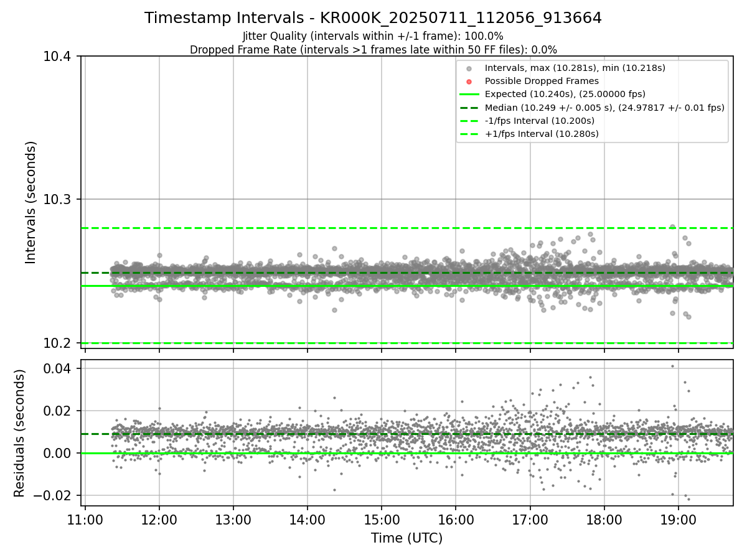Click the Residuals (seconds) y-axis label

[20, 433]
